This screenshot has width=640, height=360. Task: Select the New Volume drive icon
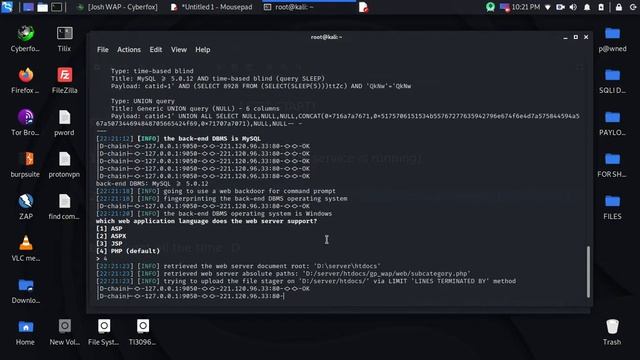(64, 333)
